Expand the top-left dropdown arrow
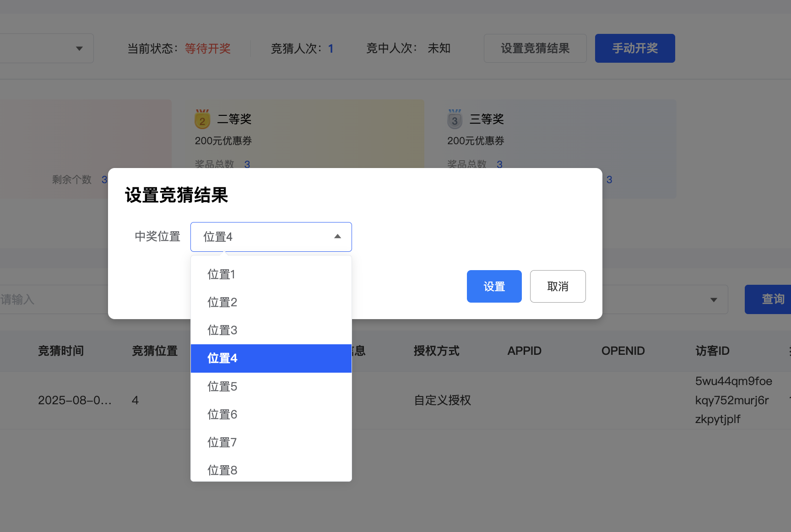The width and height of the screenshot is (791, 532). click(79, 48)
